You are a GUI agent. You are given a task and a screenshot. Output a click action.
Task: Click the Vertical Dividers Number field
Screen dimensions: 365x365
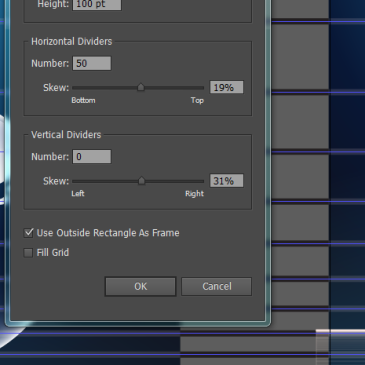coord(92,157)
